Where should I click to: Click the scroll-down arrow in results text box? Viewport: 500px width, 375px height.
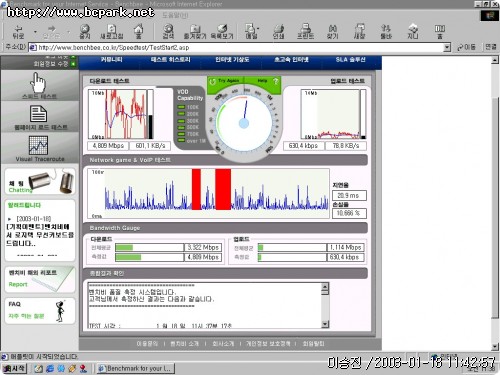pyautogui.click(x=325, y=324)
